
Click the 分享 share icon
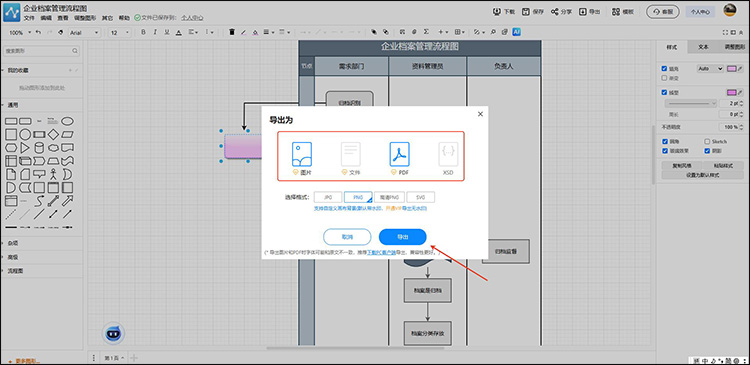(554, 11)
